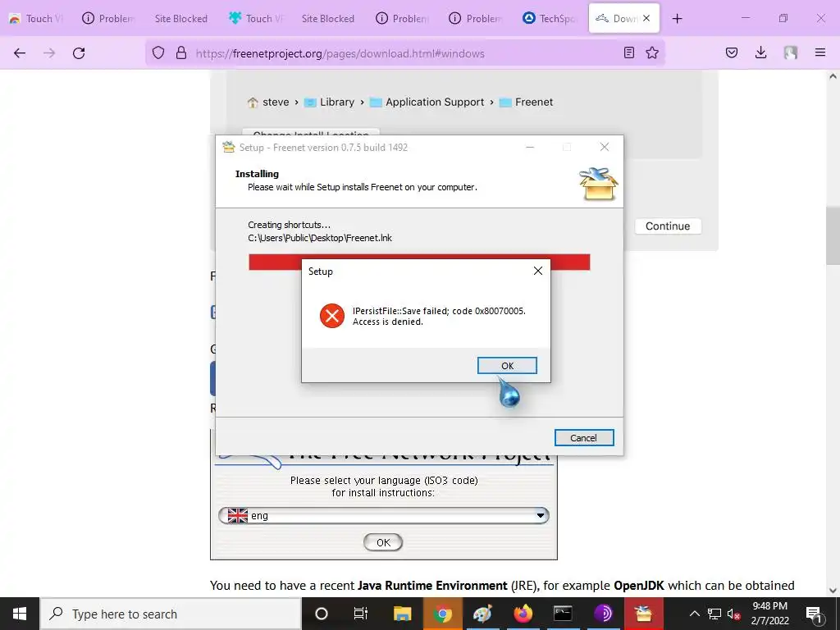Image resolution: width=840 pixels, height=630 pixels.
Task: Switch to the second Touch VPN tab
Action: tap(256, 18)
